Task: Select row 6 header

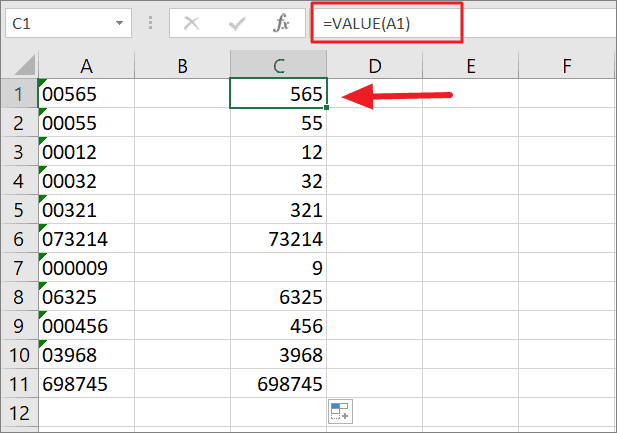Action: tap(19, 239)
